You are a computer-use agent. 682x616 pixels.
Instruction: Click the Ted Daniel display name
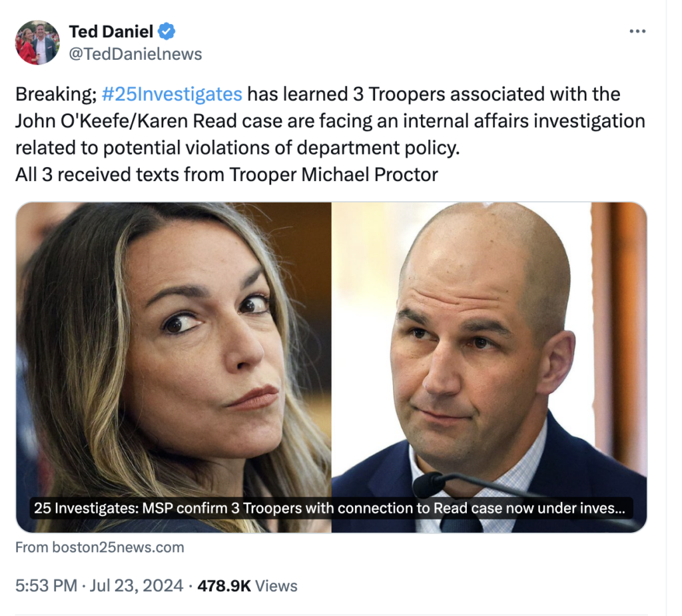pyautogui.click(x=111, y=31)
